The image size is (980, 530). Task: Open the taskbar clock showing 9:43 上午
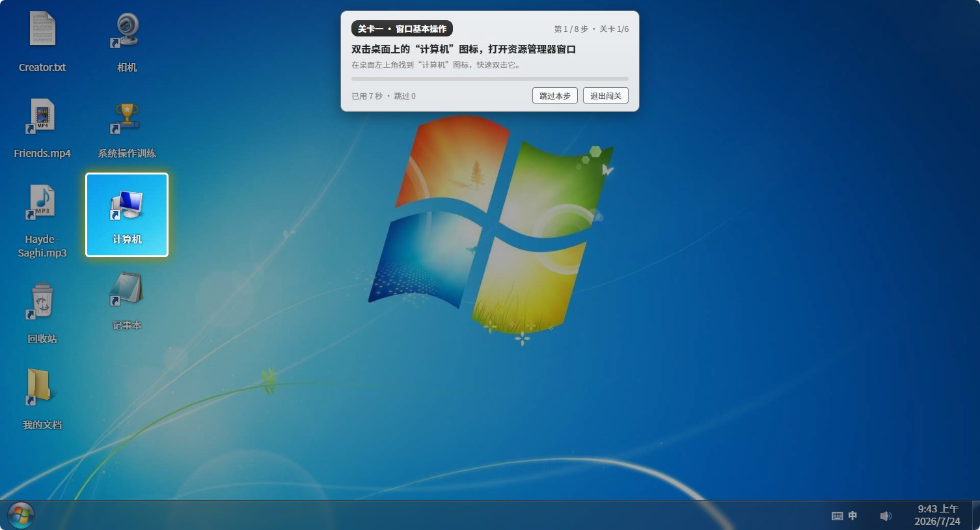point(938,515)
